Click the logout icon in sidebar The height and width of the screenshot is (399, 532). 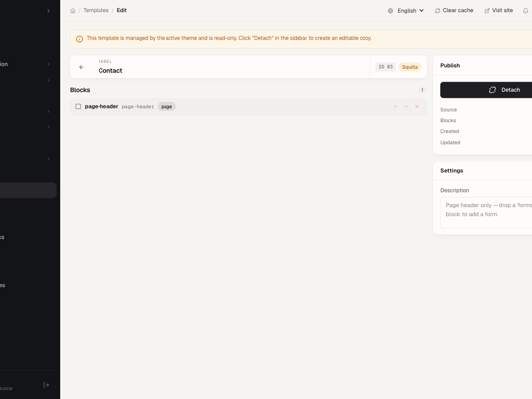46,385
